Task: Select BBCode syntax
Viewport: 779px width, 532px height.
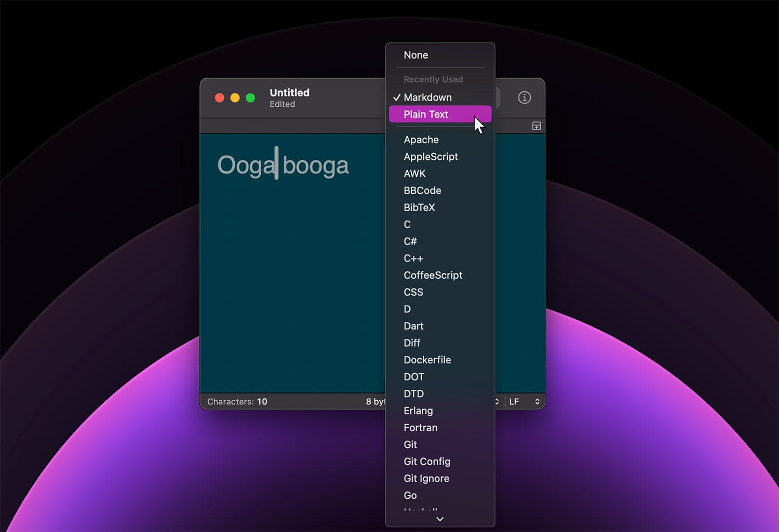Action: tap(440, 190)
